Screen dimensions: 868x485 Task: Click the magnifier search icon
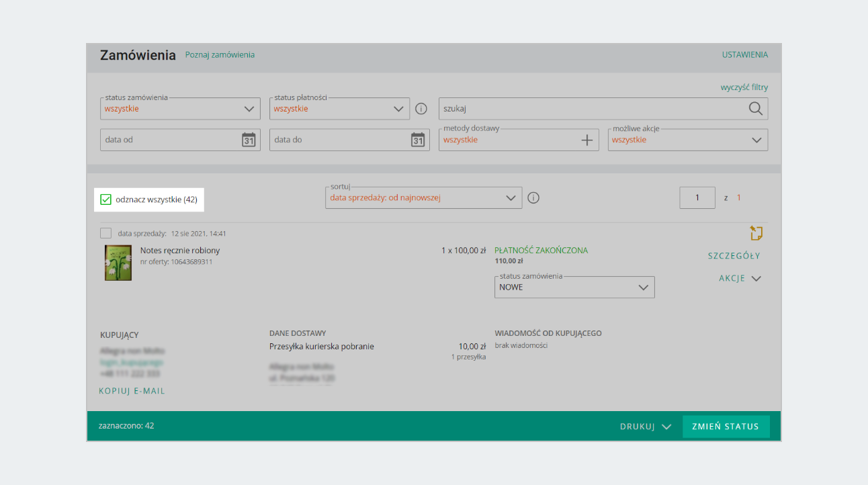point(756,109)
